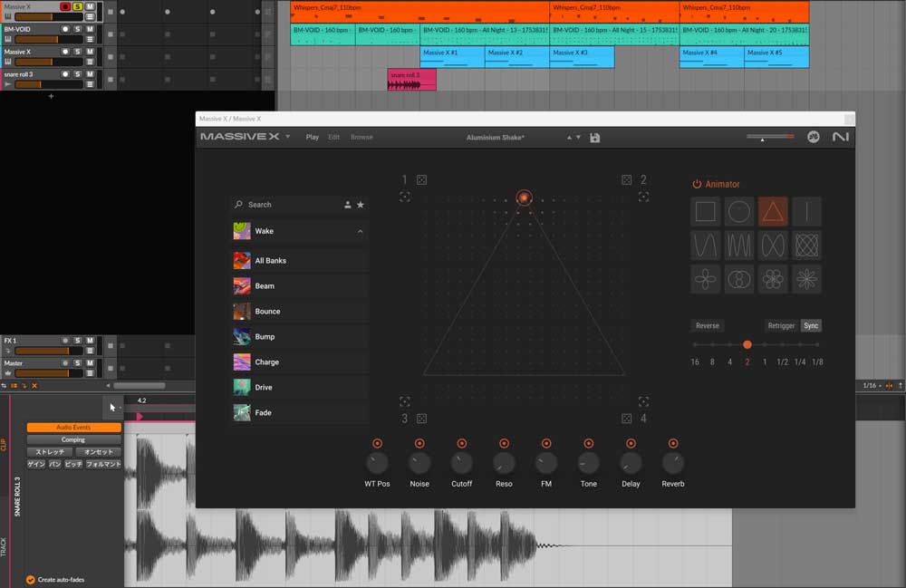Click the Massive X preset Search field
The height and width of the screenshot is (588, 906).
pos(286,205)
